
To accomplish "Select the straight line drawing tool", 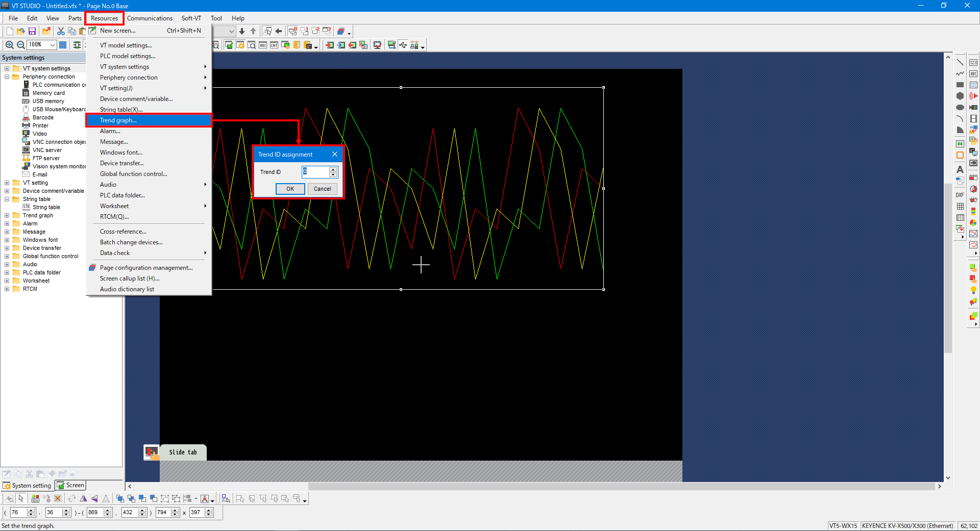I will 960,62.
